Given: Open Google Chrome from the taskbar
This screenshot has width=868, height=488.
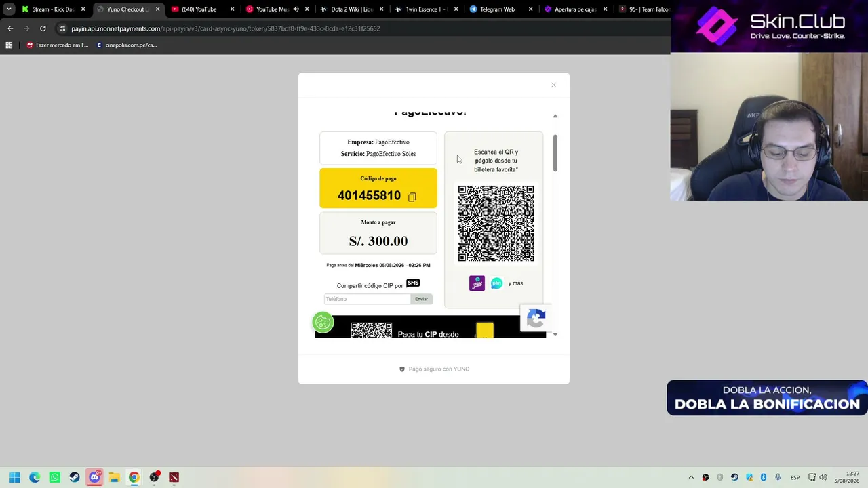Looking at the screenshot, I should click(134, 477).
